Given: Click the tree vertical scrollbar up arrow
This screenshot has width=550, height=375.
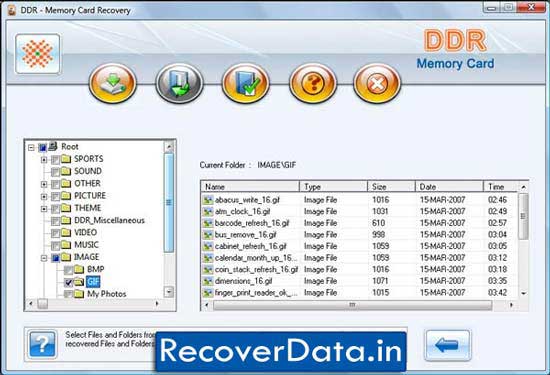Looking at the screenshot, I should coord(169,146).
